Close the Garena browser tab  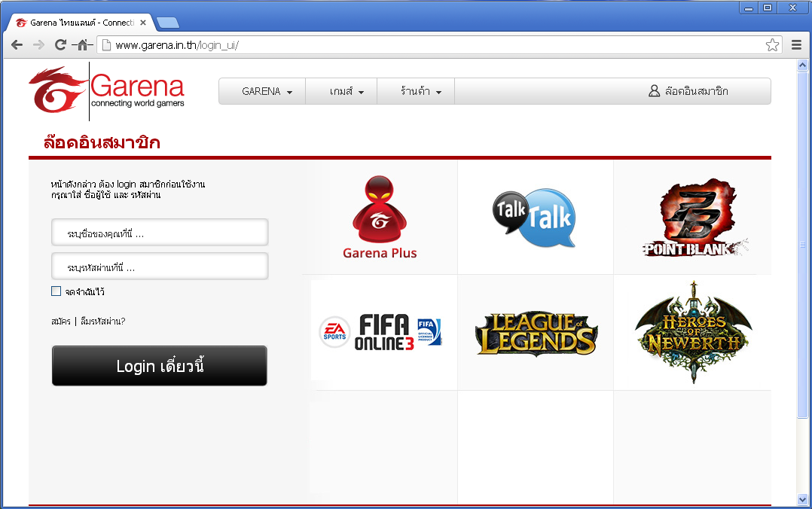pos(143,23)
